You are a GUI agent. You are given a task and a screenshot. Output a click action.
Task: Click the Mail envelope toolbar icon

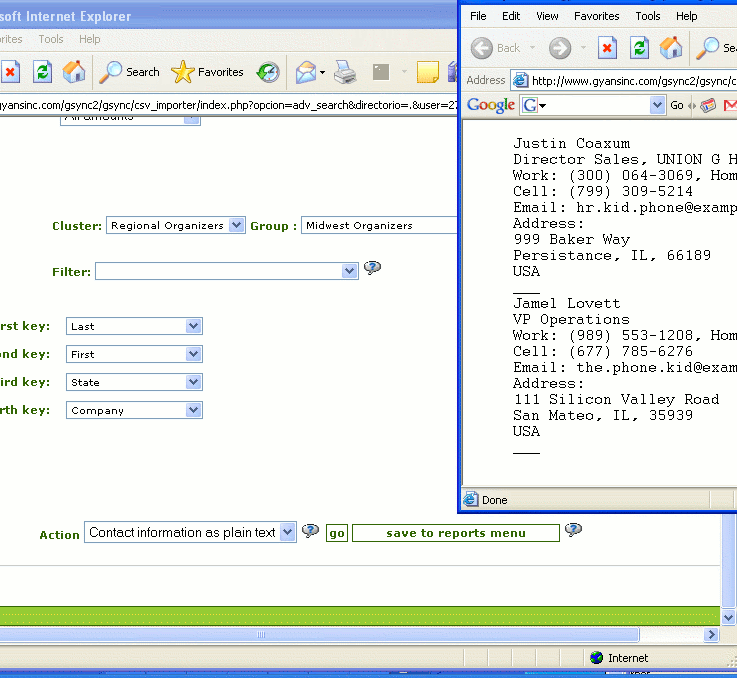click(x=306, y=72)
